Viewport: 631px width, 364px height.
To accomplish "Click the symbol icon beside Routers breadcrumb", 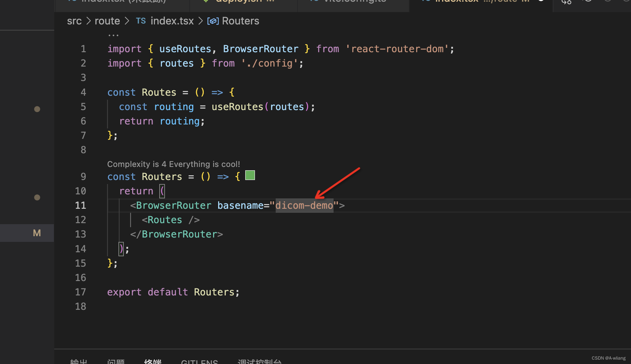I will tap(213, 21).
